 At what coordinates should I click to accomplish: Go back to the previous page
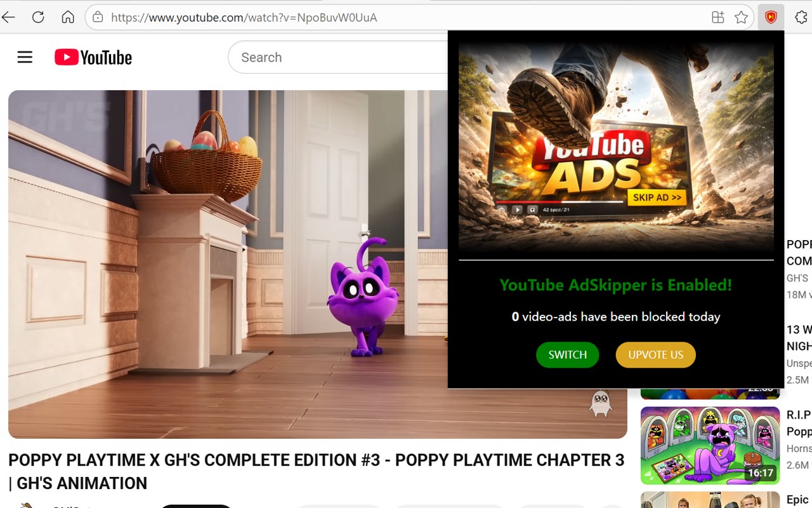(x=8, y=17)
